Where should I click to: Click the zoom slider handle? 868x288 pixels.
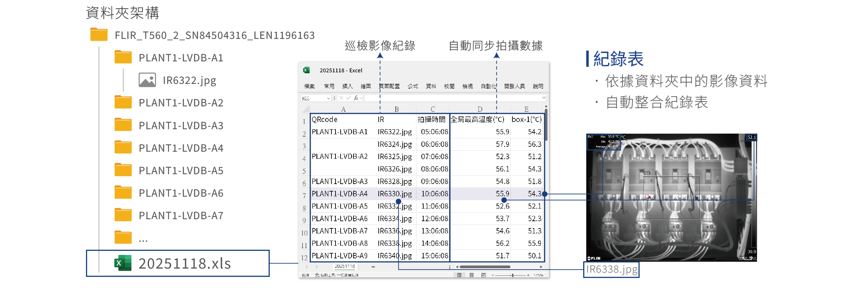point(512,275)
